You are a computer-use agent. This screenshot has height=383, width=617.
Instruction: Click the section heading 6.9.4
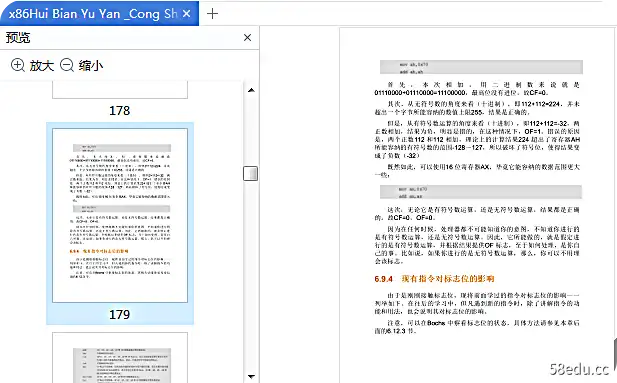tap(434, 279)
